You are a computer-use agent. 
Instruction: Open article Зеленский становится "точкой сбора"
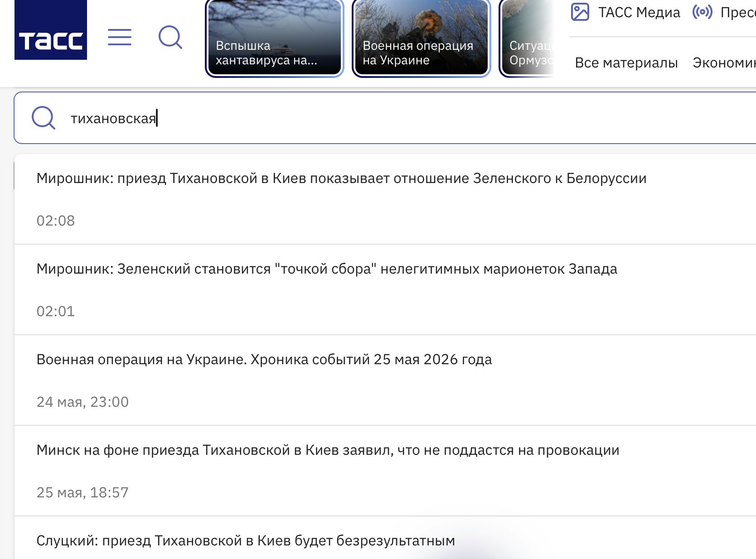point(327,269)
